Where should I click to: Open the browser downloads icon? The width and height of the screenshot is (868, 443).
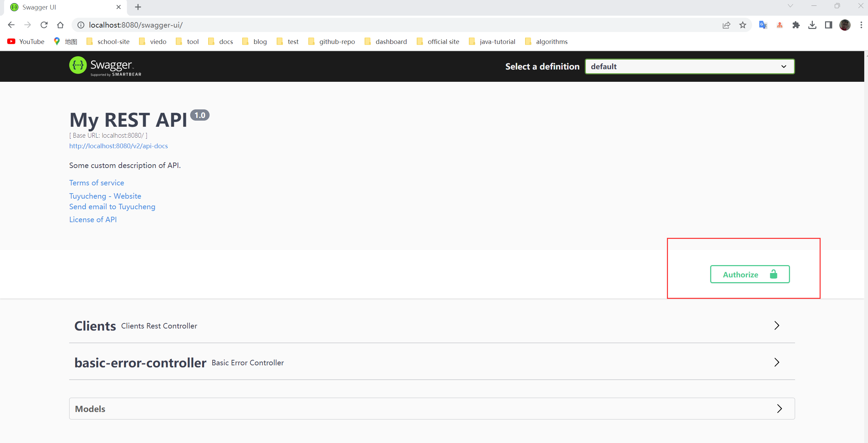click(x=812, y=25)
